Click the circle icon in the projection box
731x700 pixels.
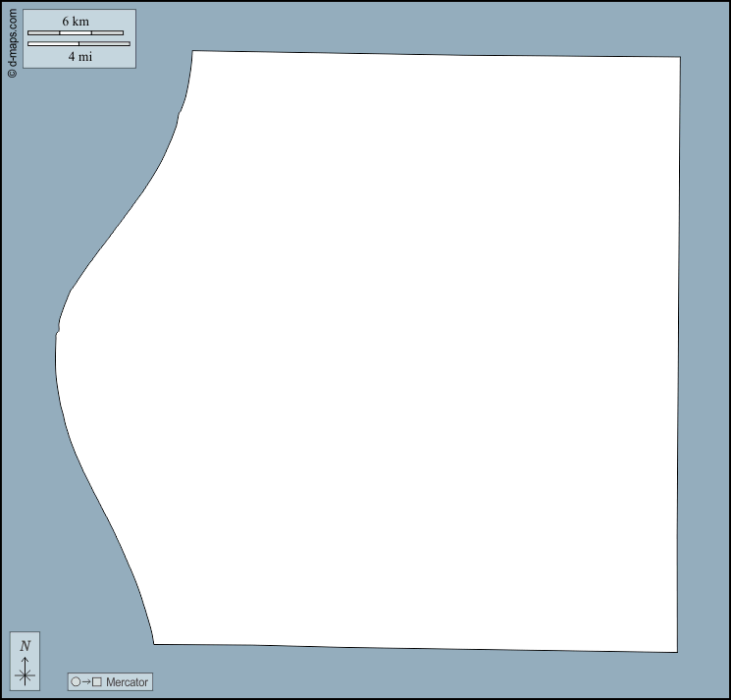click(x=76, y=681)
